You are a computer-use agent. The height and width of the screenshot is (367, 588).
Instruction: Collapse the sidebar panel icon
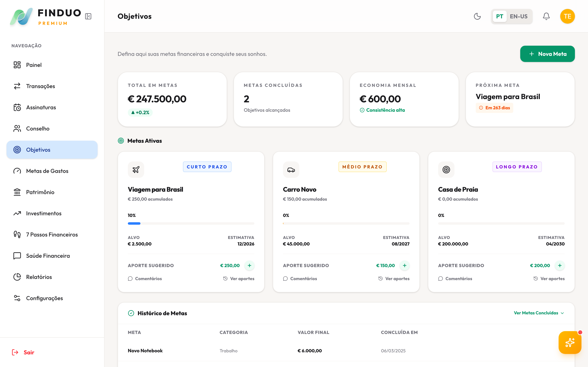pos(88,16)
